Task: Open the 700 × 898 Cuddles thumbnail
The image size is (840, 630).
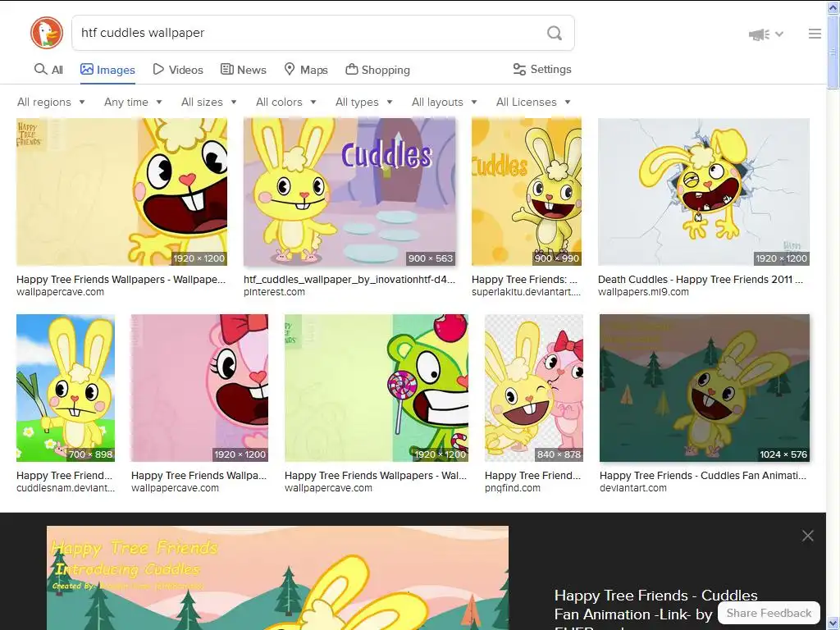Action: 66,388
